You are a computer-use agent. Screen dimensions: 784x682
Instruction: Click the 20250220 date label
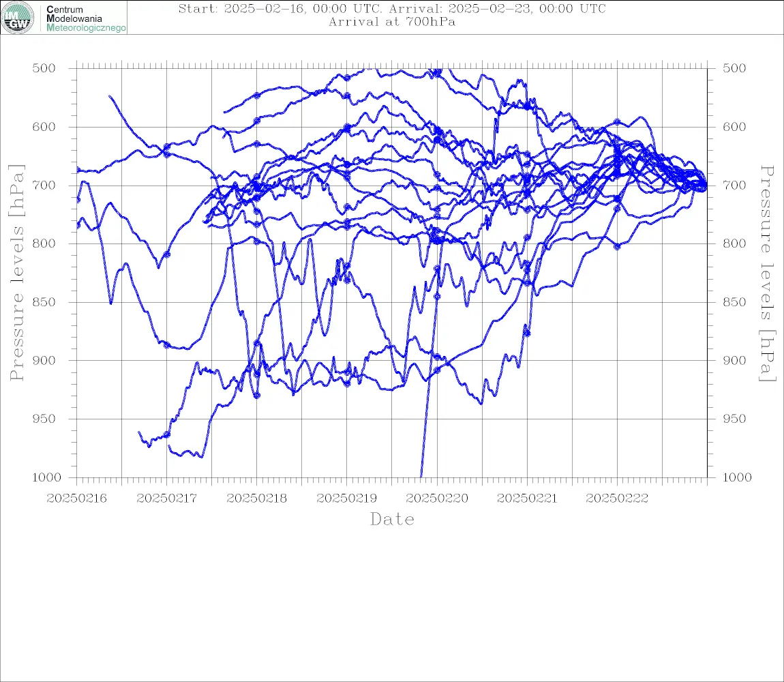click(x=437, y=499)
